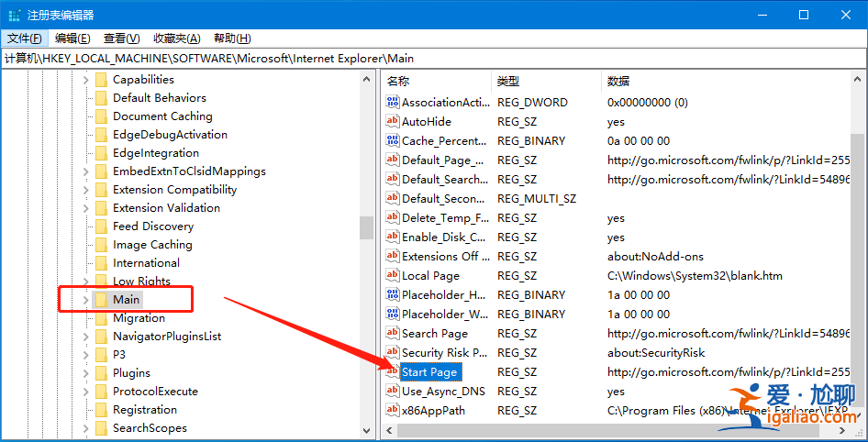Click the AssociationActi DWORD value icon
The image size is (868, 442).
(393, 103)
